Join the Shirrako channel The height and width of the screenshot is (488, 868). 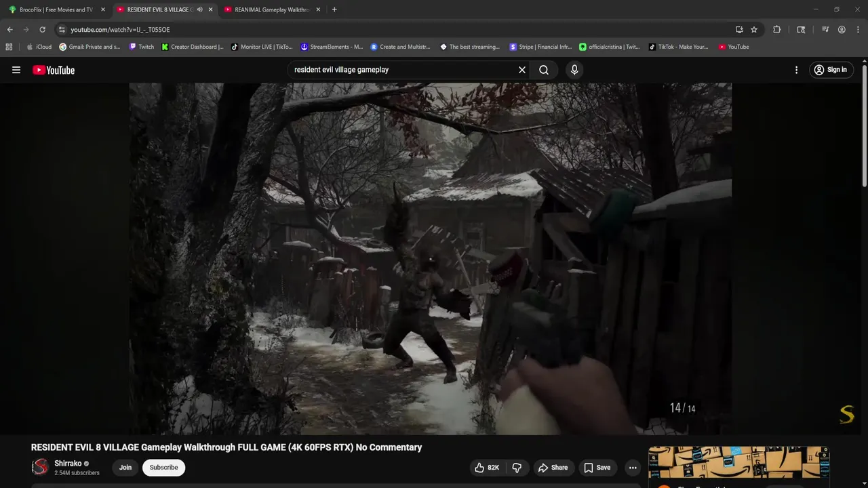coord(125,468)
